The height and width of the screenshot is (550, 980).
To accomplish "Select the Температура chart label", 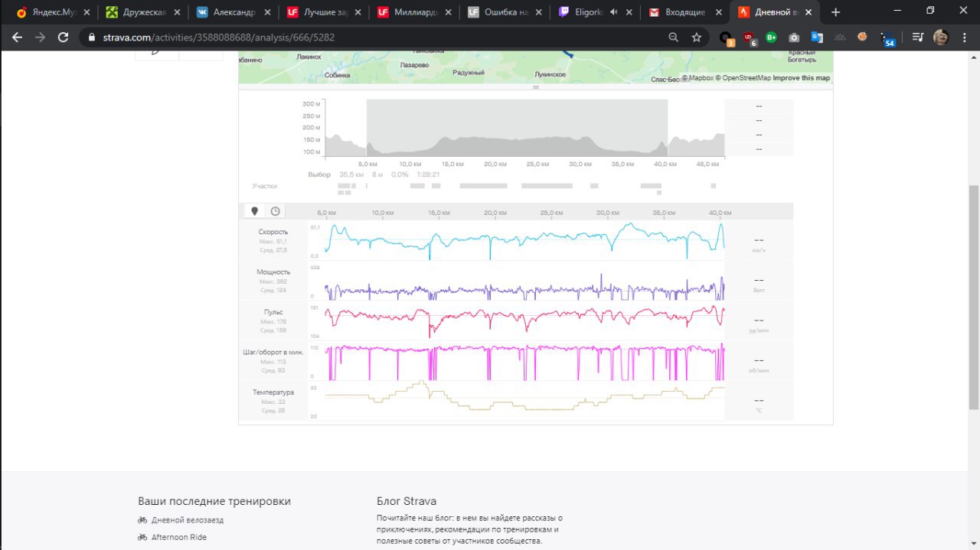I will (x=273, y=392).
